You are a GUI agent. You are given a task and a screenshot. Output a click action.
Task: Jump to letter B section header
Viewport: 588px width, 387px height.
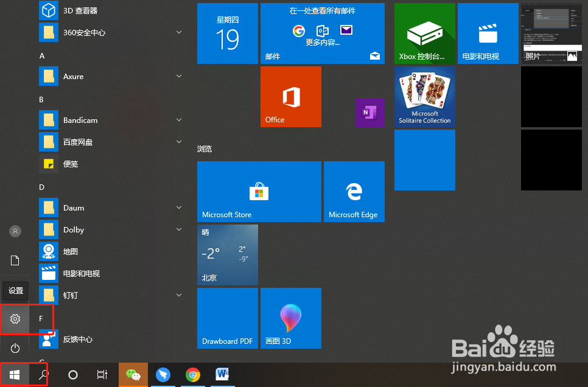(41, 100)
